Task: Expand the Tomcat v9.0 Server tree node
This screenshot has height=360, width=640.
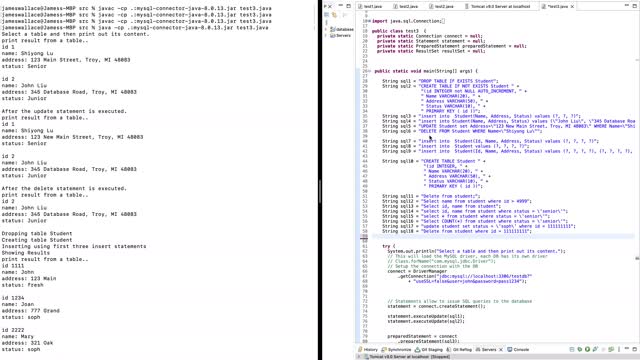Action: click(x=359, y=357)
